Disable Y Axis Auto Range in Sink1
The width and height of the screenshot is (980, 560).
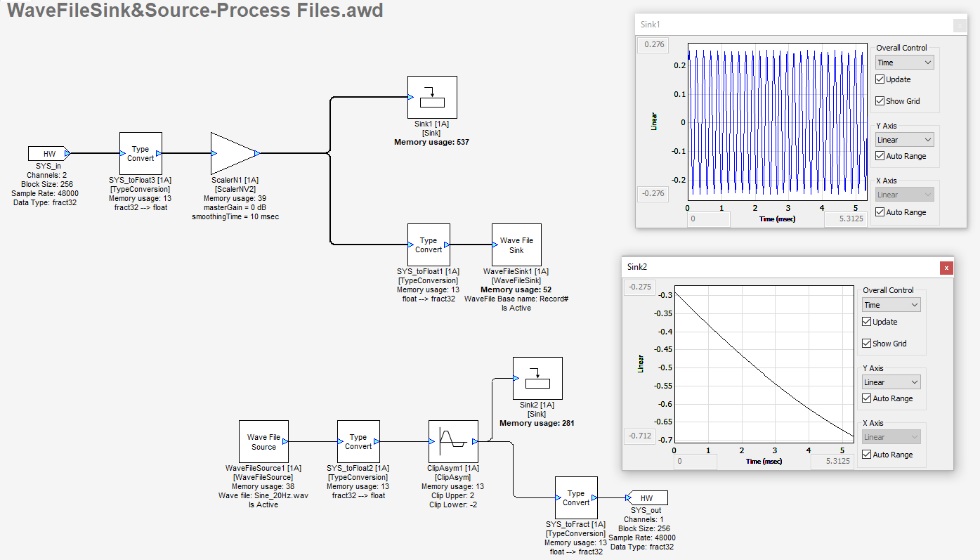pos(880,156)
